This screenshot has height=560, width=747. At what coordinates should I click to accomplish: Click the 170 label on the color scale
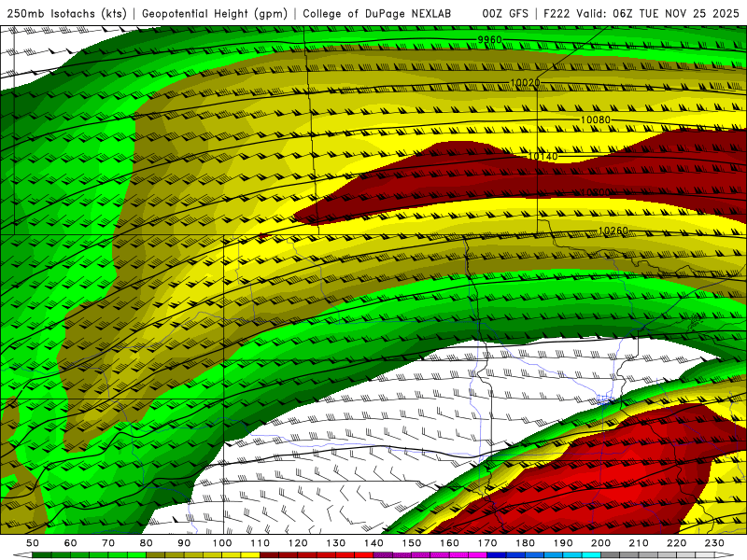(x=487, y=543)
